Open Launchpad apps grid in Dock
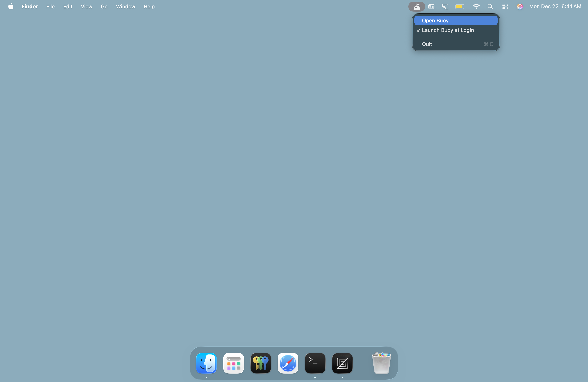Viewport: 588px width, 382px height. pyautogui.click(x=233, y=363)
